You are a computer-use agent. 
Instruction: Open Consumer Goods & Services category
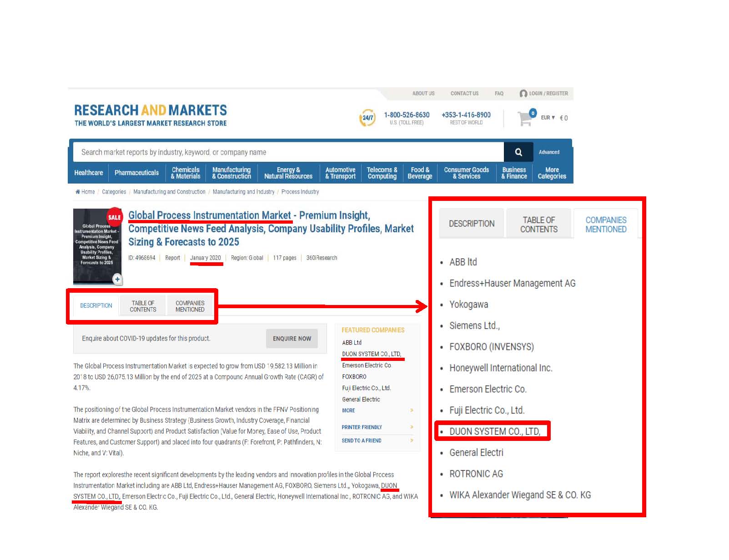466,173
